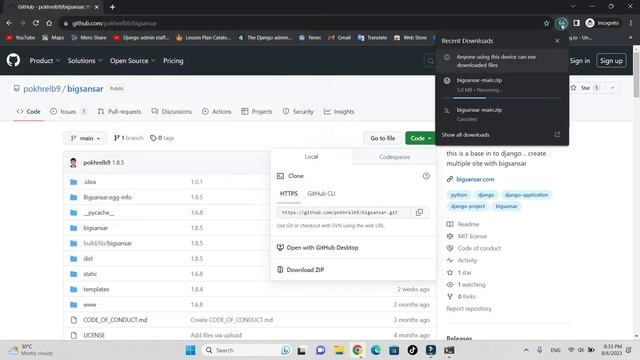This screenshot has height=360, width=640.
Task: Expand the Solutions menu
Action: [84, 60]
